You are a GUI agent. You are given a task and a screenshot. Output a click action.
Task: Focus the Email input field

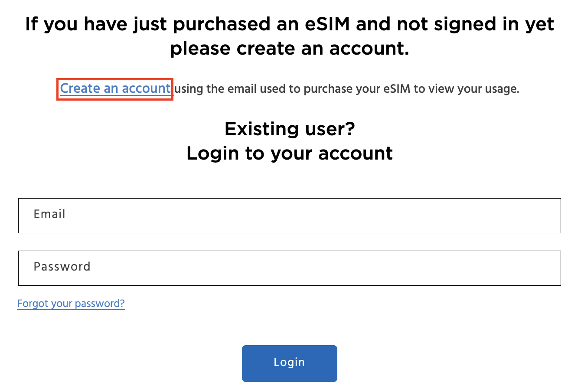coord(289,216)
